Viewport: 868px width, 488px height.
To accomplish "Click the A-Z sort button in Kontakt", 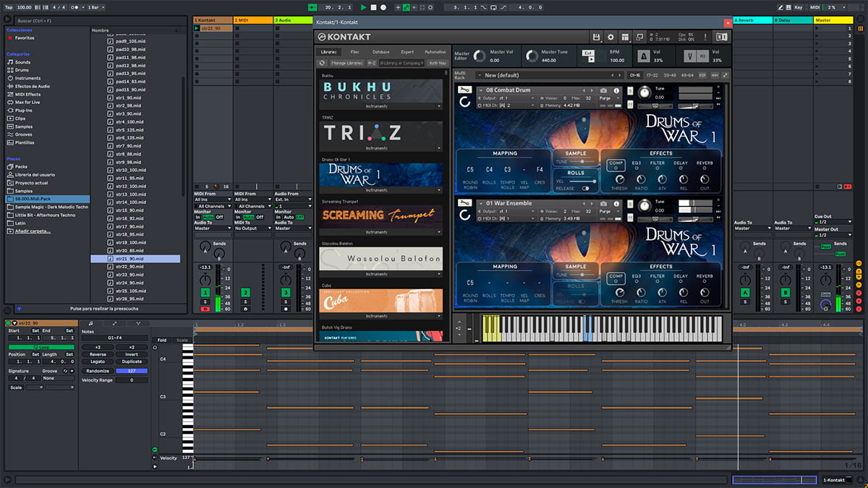I will 372,64.
